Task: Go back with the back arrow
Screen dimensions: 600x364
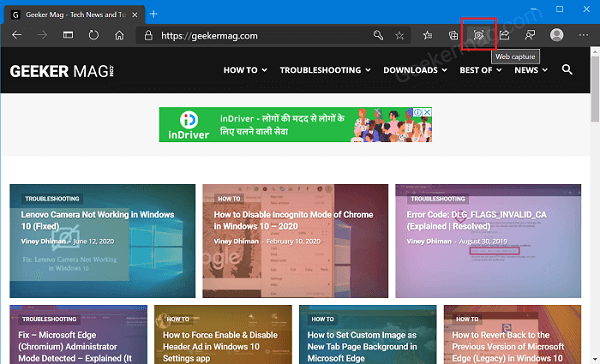Action: (16, 35)
